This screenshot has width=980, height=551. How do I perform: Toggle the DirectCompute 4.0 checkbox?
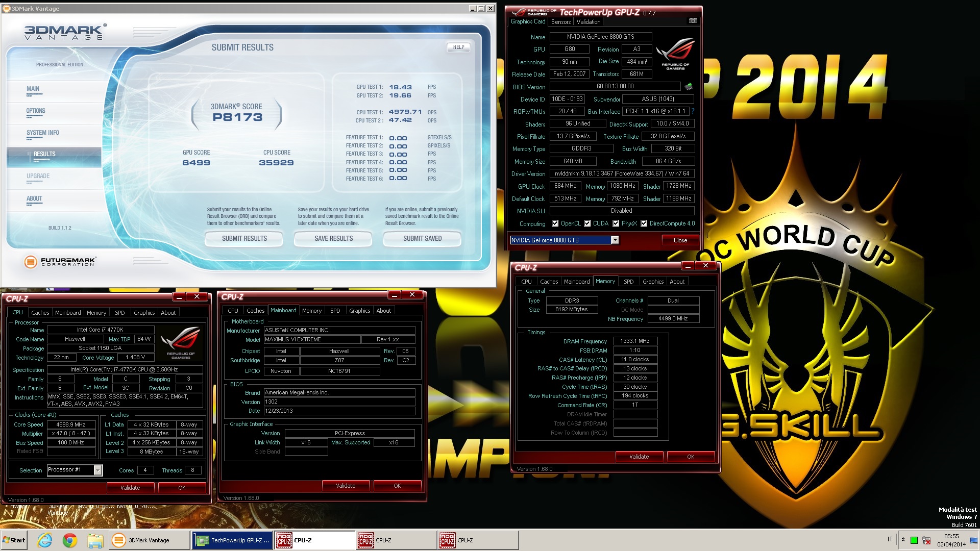644,223
